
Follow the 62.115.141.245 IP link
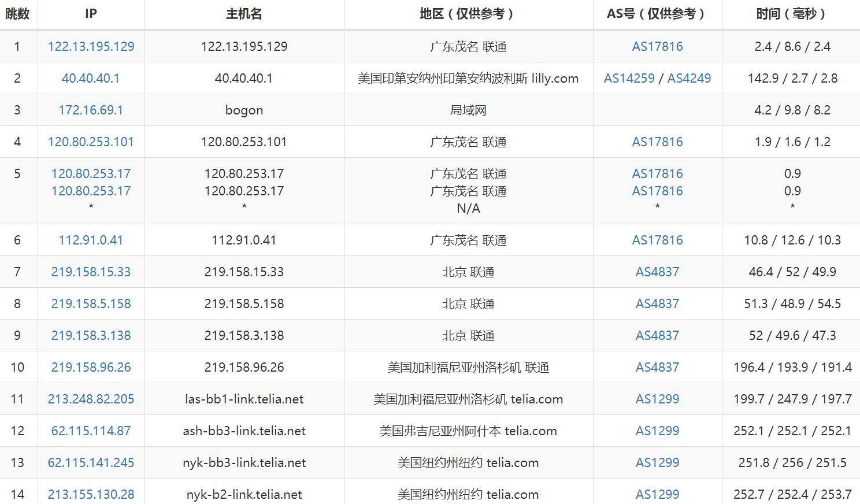tap(91, 462)
